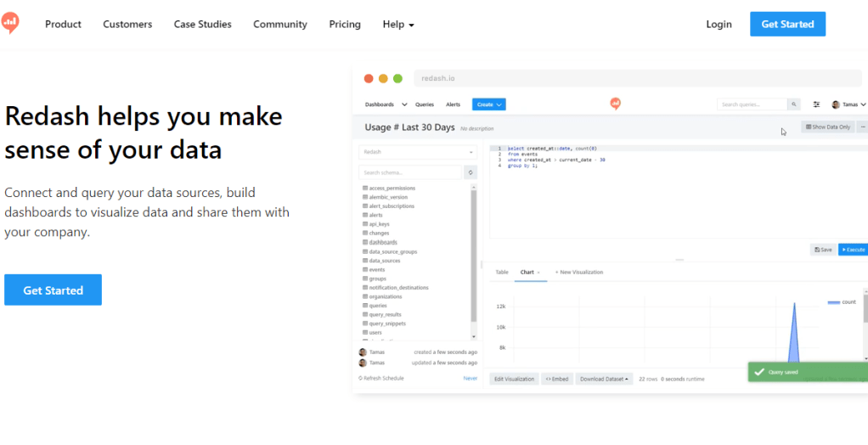Open the three-dot more options button
This screenshot has width=868, height=445.
pos(863,127)
